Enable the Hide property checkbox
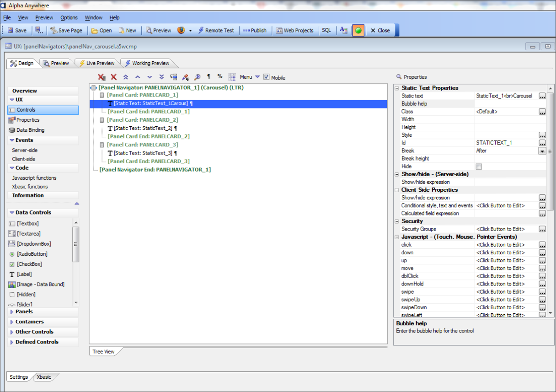The image size is (556, 392). [x=479, y=166]
